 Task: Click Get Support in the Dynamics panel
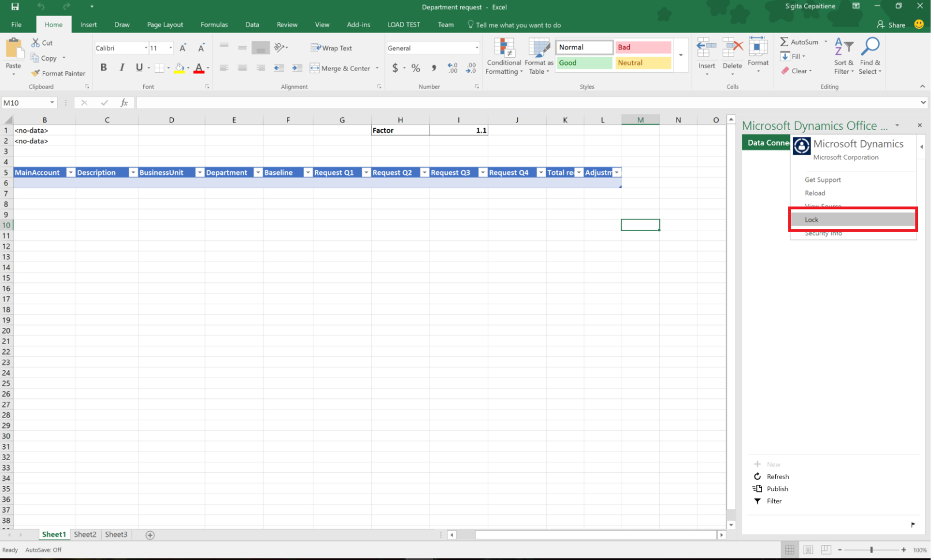click(822, 180)
